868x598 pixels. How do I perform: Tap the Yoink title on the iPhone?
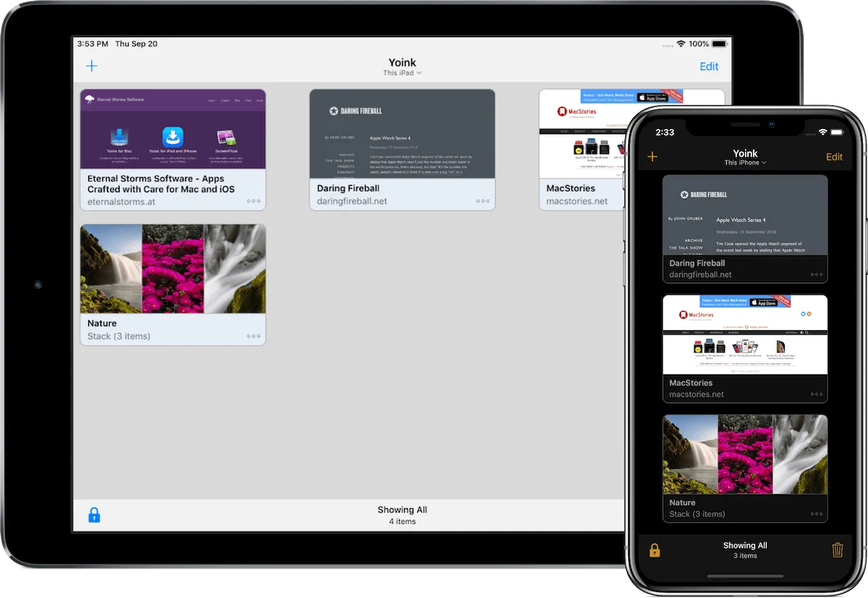coord(745,153)
